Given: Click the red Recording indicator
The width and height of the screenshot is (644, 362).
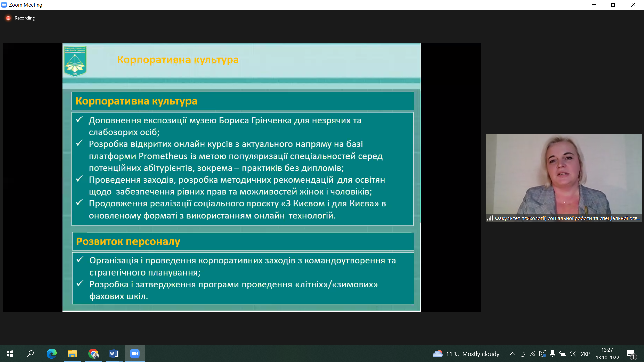Looking at the screenshot, I should tap(8, 18).
